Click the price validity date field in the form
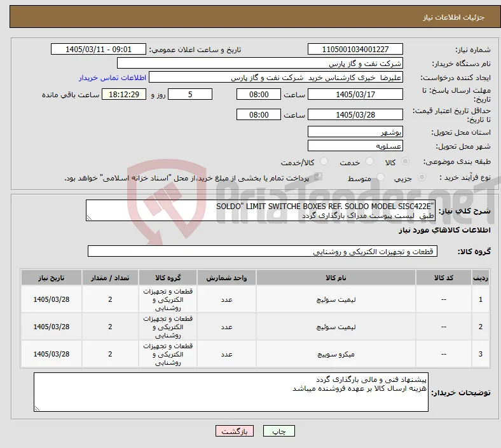501x448 pixels. 355,114
